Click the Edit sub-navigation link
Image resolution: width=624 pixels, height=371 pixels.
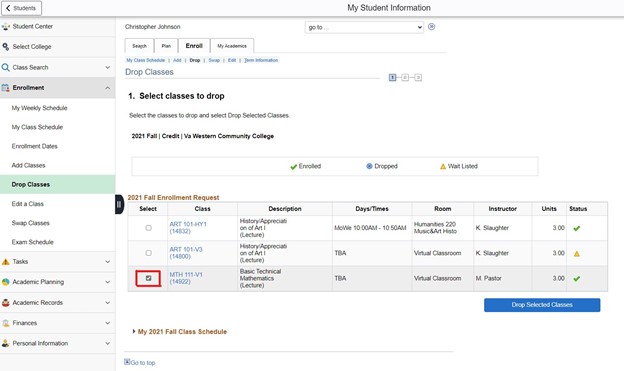[232, 60]
